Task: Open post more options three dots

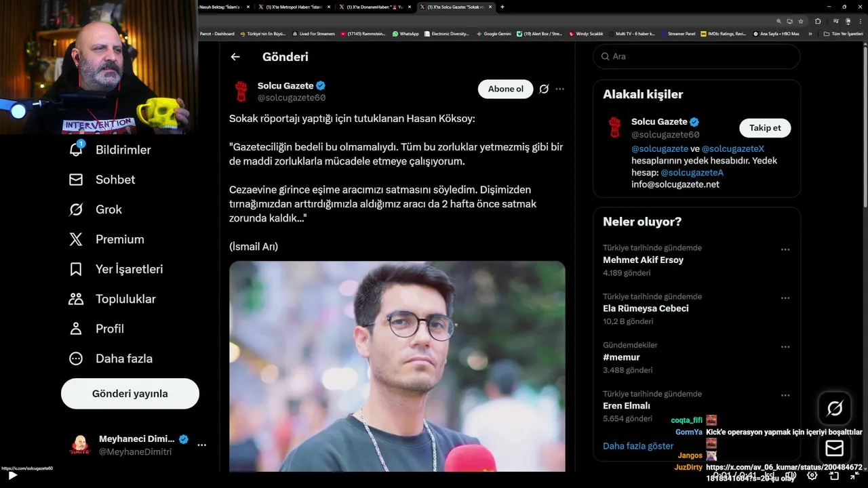Action: coord(559,89)
